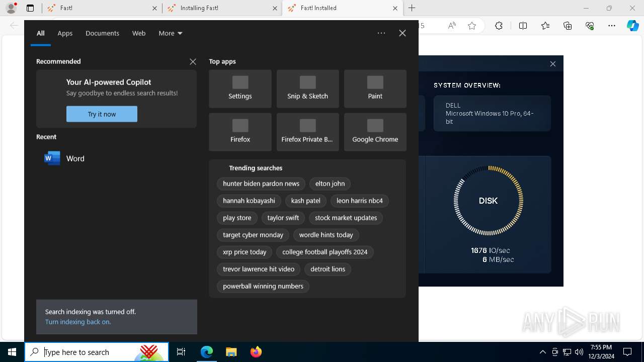Launch Firefox from Top apps
This screenshot has height=362, width=644.
coord(240,132)
